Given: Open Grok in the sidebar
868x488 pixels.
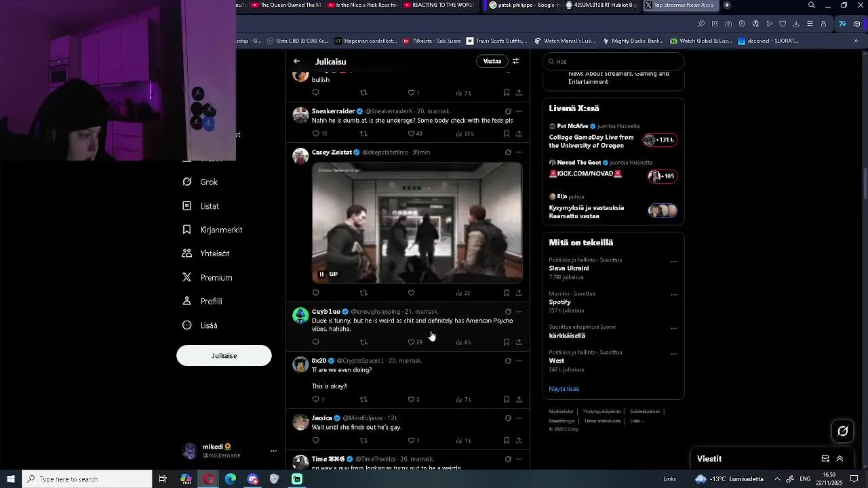Looking at the screenshot, I should click(201, 182).
